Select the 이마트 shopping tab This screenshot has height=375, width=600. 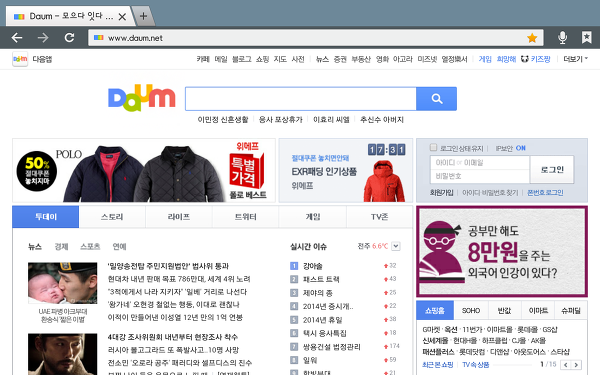(538, 310)
